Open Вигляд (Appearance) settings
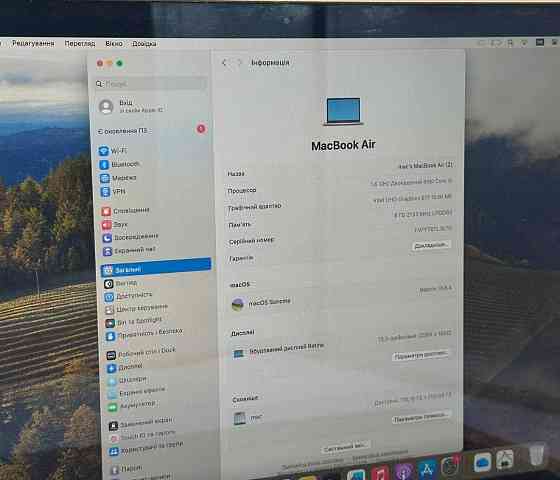The width and height of the screenshot is (560, 480). coord(121,284)
